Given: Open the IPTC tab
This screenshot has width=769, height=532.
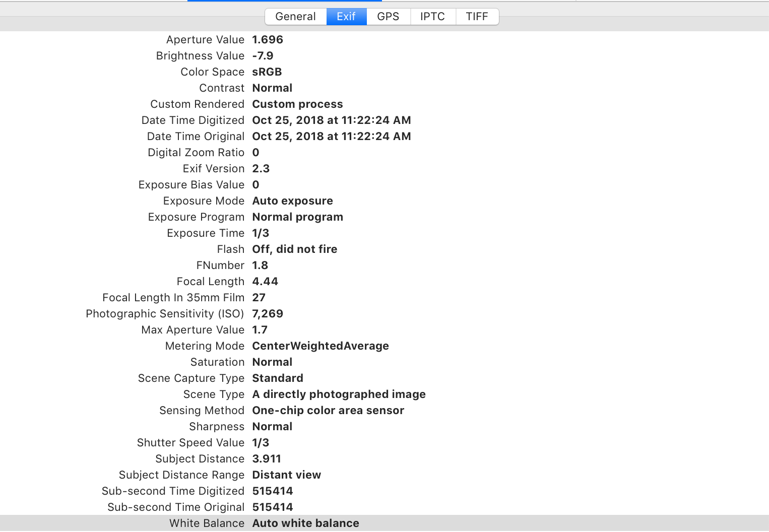Looking at the screenshot, I should (x=433, y=17).
